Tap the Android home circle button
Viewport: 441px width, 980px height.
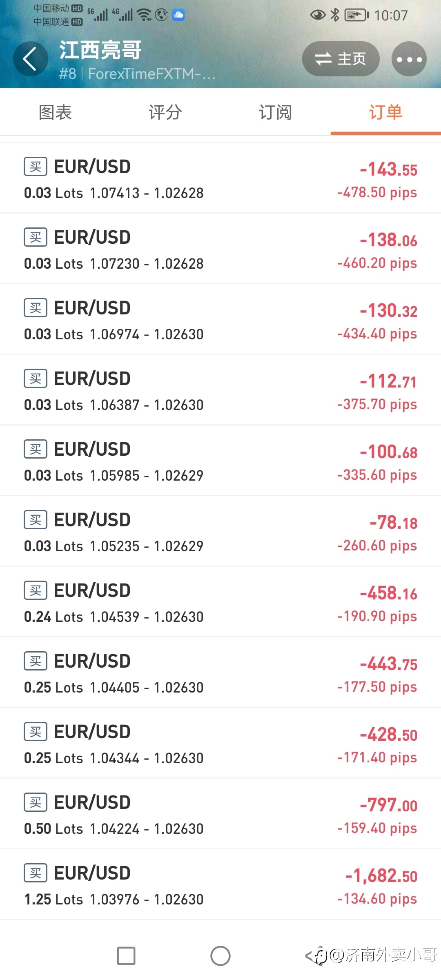pos(220,956)
